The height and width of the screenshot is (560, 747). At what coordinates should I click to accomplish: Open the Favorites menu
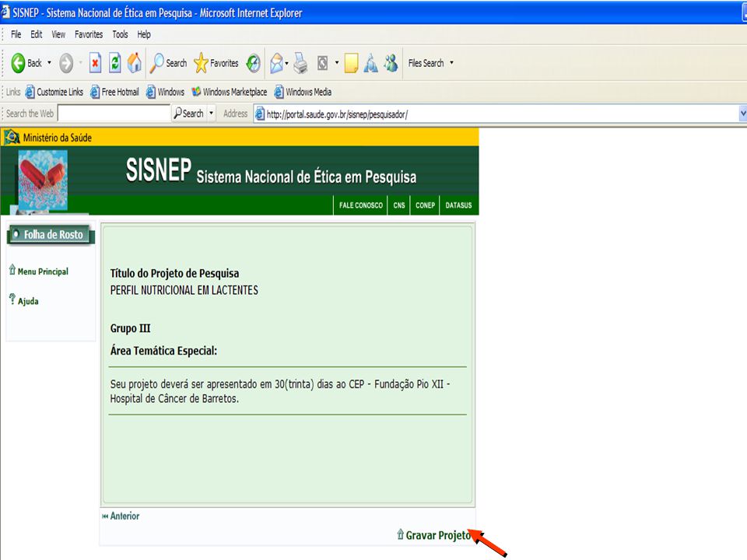(89, 34)
